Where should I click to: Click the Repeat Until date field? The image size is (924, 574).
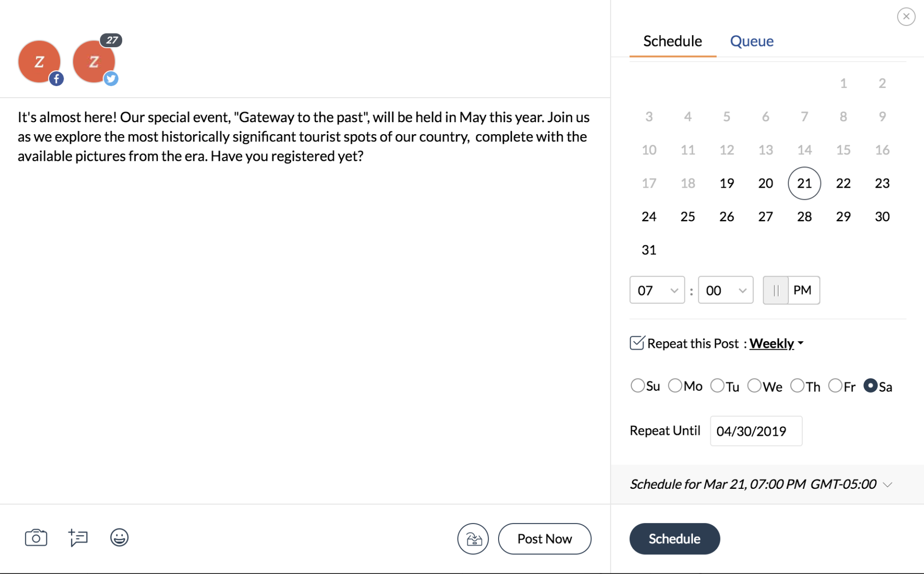[x=756, y=431]
